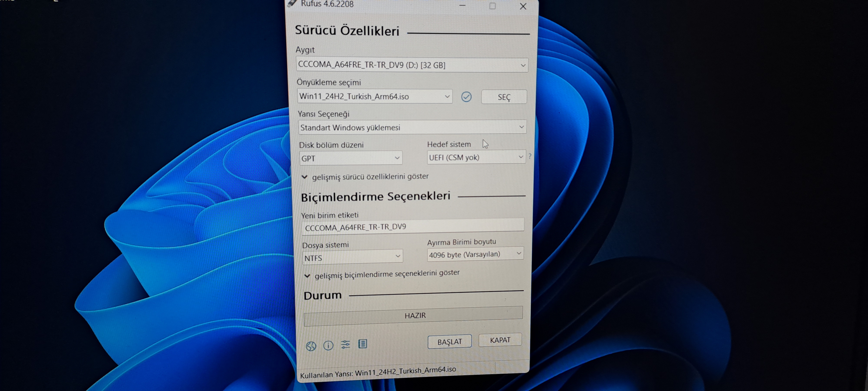
Task: Open the About info icon
Action: (328, 345)
